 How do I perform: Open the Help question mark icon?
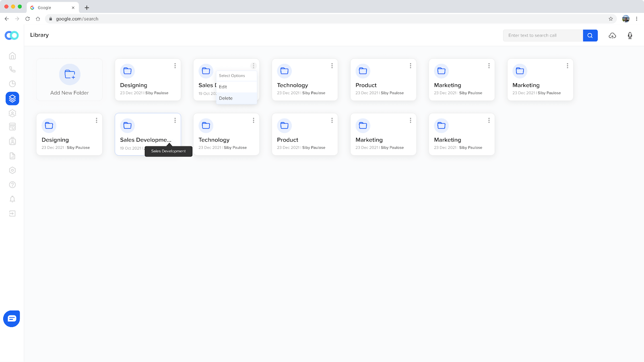pyautogui.click(x=12, y=185)
